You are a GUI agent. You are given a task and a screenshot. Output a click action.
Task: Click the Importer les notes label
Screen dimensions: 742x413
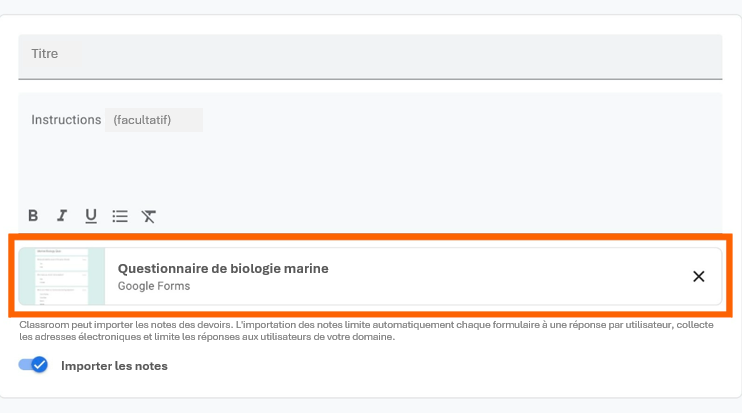tap(114, 366)
